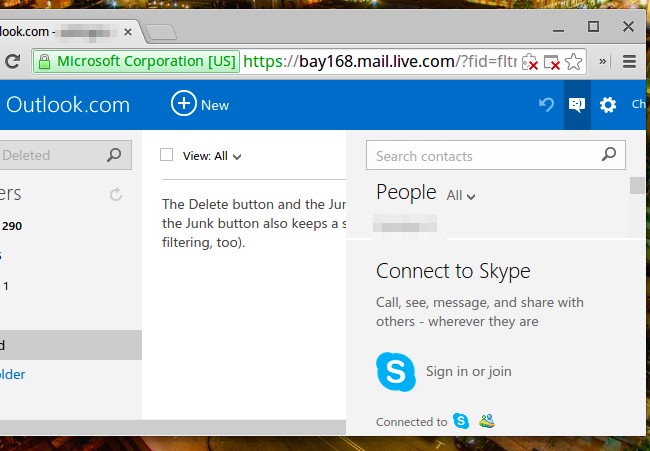Viewport: 650px width, 451px height.
Task: Toggle the messaging chat pane icon
Action: [577, 105]
